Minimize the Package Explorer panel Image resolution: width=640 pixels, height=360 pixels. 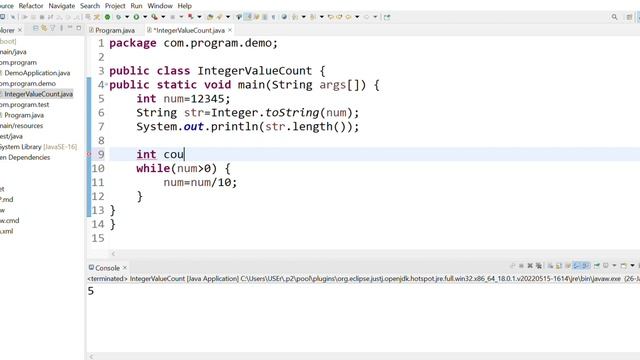[70, 28]
